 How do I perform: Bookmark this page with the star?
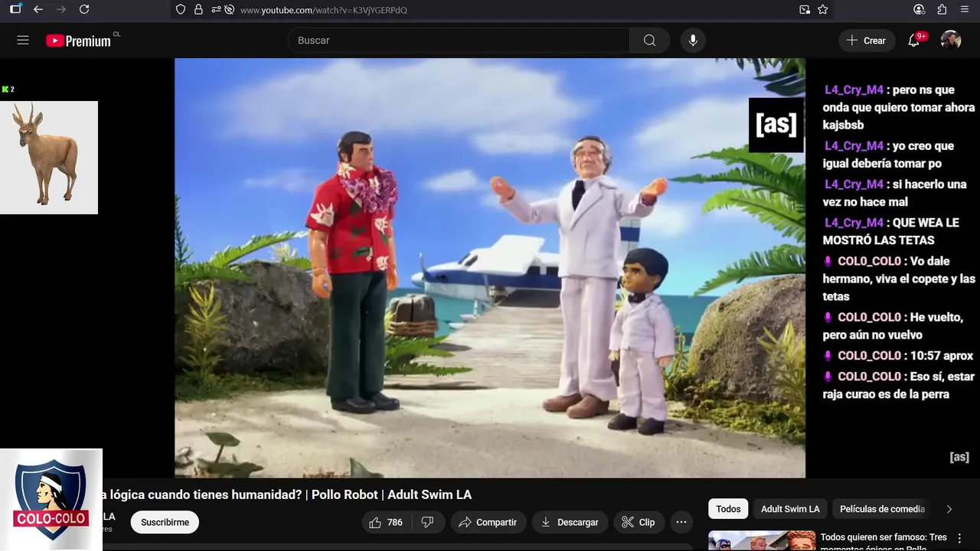(823, 9)
